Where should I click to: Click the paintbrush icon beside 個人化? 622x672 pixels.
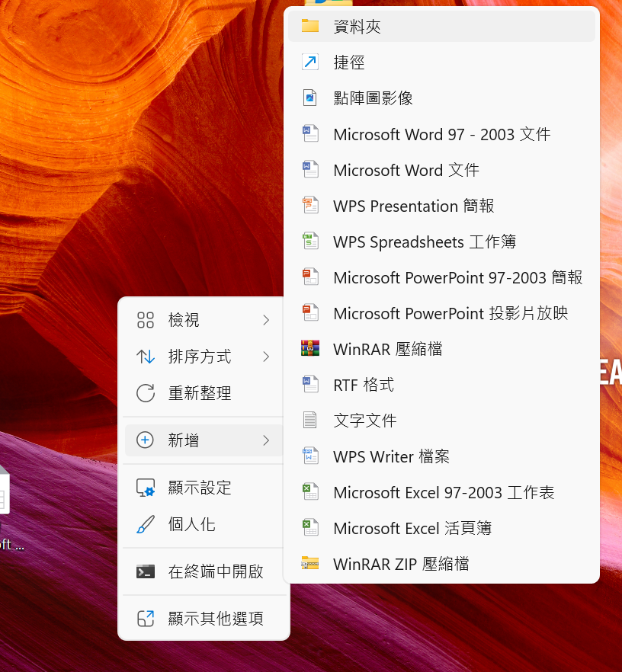[146, 524]
